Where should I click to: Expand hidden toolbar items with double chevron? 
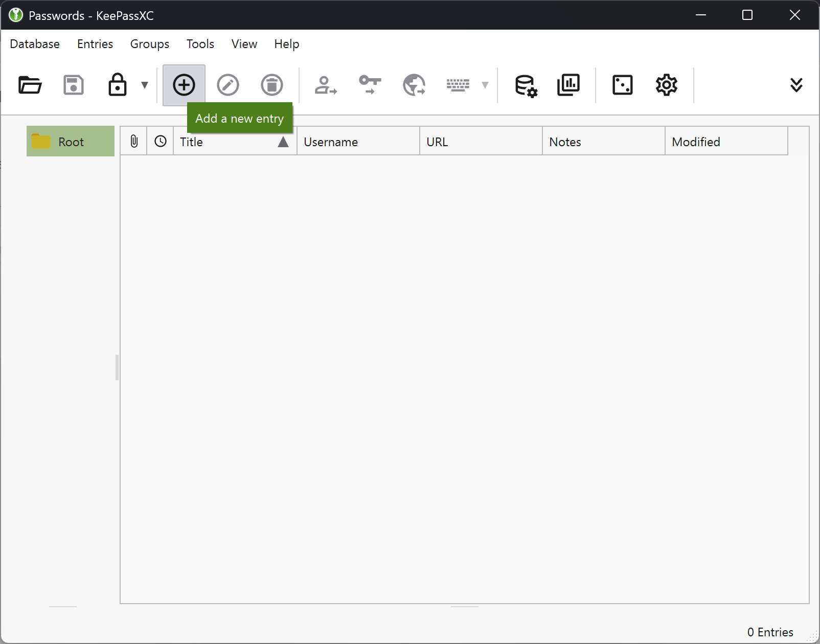796,85
